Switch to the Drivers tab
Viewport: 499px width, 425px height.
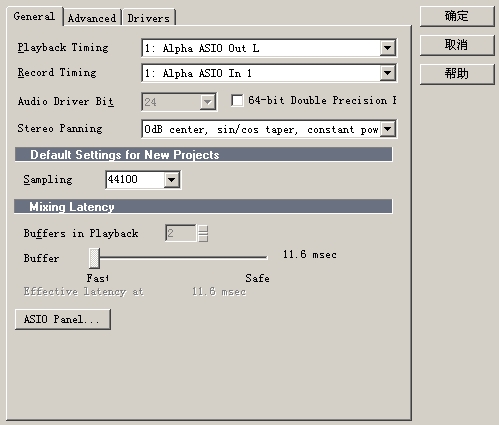coord(149,18)
